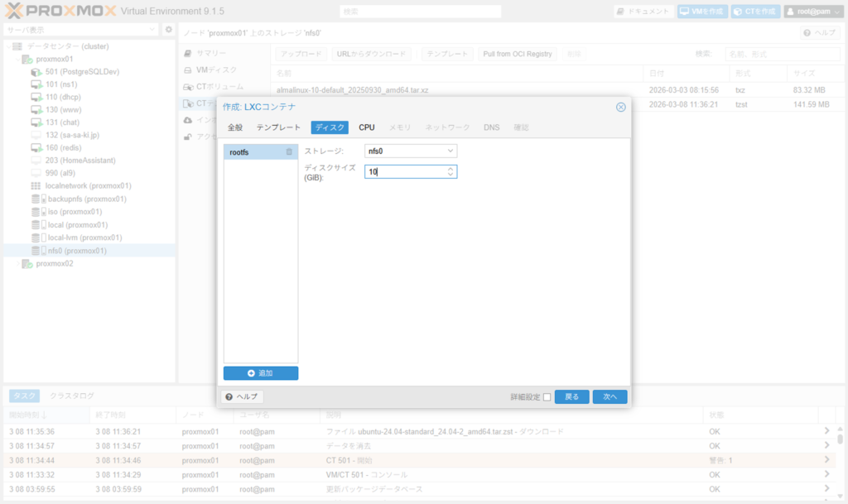Image resolution: width=848 pixels, height=504 pixels.
Task: Collapse the proxmox01 node tree
Action: (x=17, y=60)
